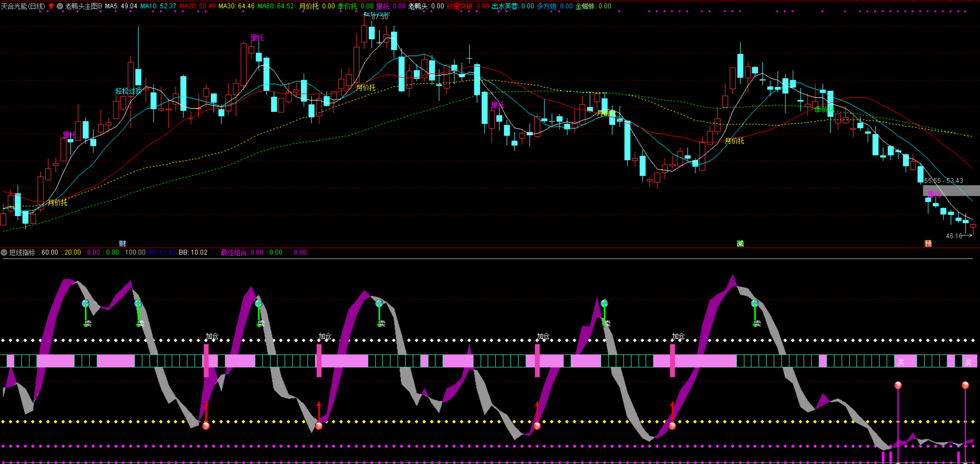Click the 放量突破: 0.00 header value

click(468, 6)
